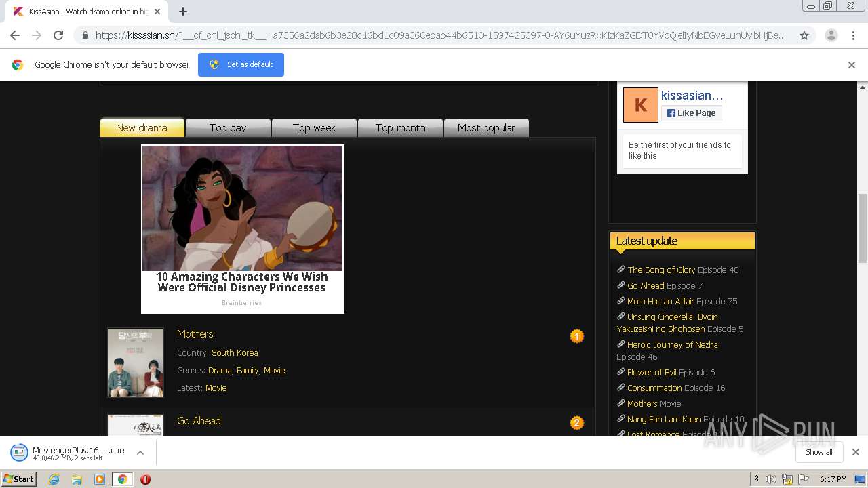Click rank badge number 2

coord(576,423)
